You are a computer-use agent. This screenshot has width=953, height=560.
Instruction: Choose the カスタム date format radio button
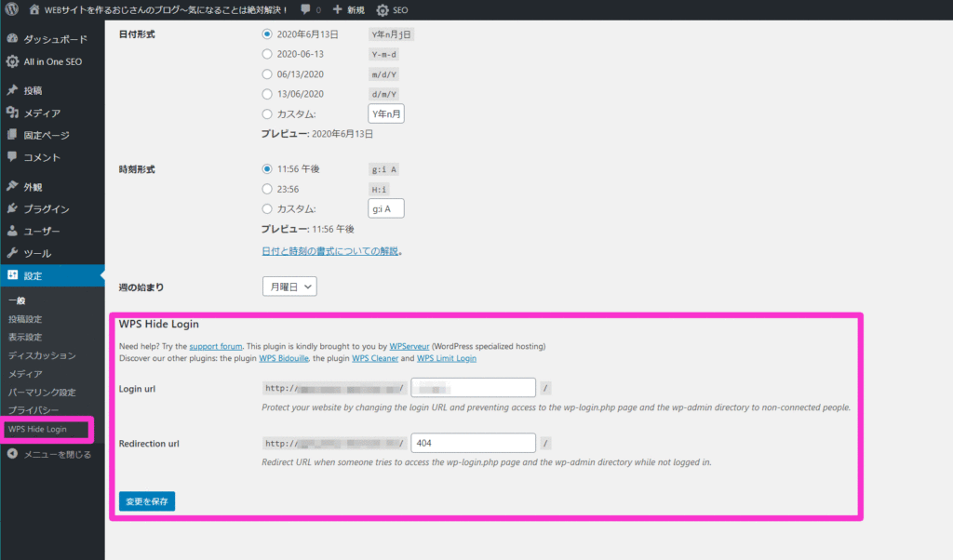(x=268, y=114)
